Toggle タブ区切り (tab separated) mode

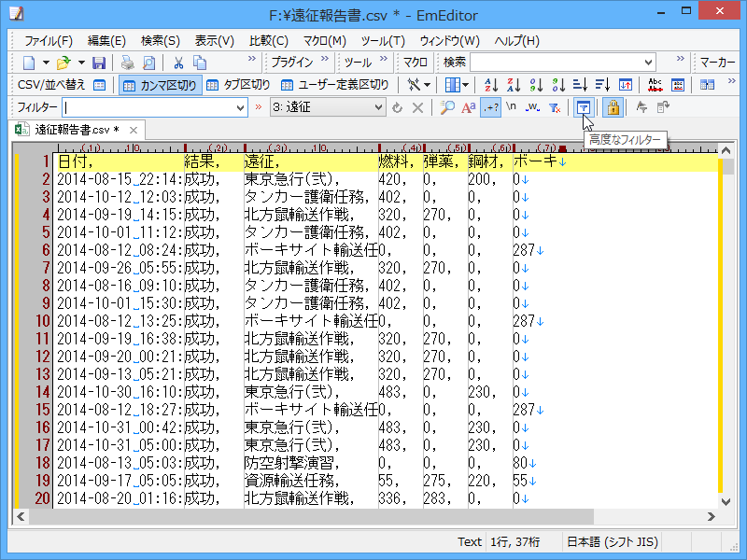click(239, 85)
